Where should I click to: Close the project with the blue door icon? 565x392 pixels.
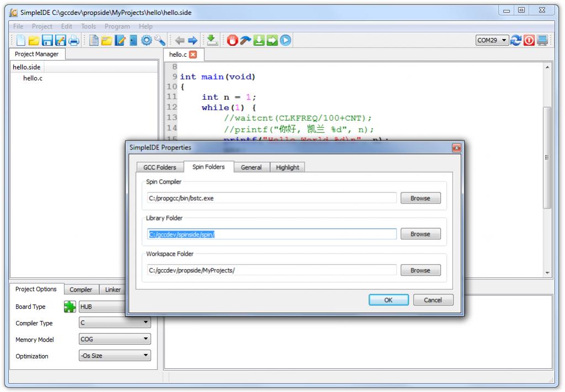point(134,40)
